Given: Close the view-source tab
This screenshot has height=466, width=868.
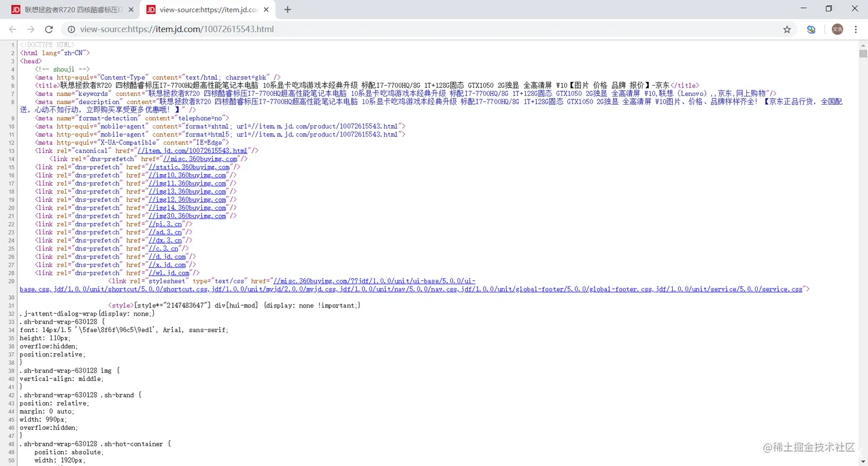Looking at the screenshot, I should 266,10.
